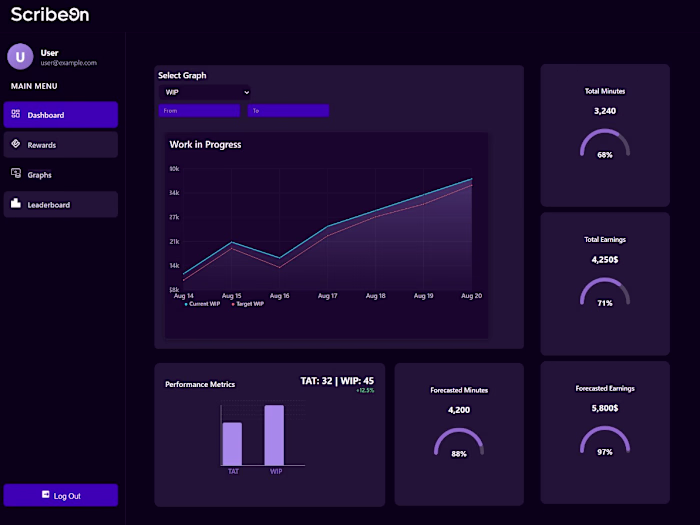Click the Total Earnings 71% gauge

[605, 292]
